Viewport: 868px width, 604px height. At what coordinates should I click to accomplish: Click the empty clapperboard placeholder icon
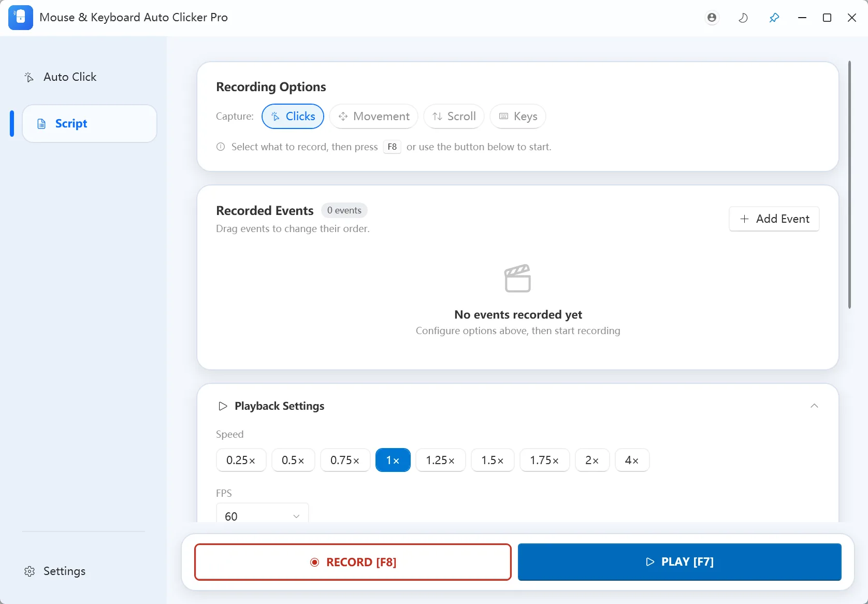(518, 278)
